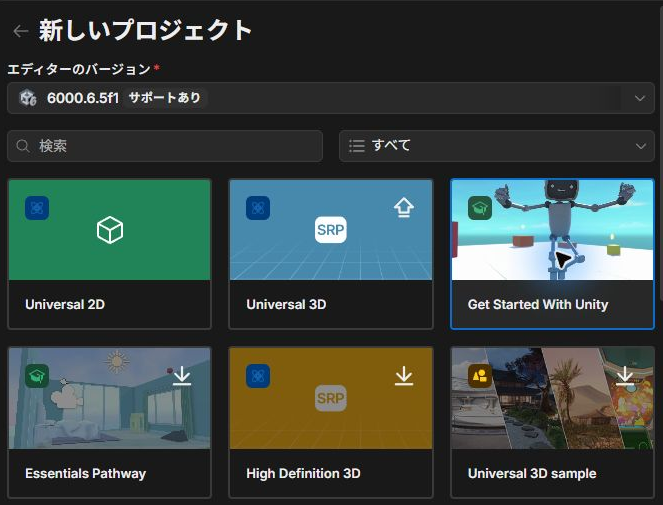663x505 pixels.
Task: Click the SRP icon on High Definition 3D
Action: tap(331, 398)
